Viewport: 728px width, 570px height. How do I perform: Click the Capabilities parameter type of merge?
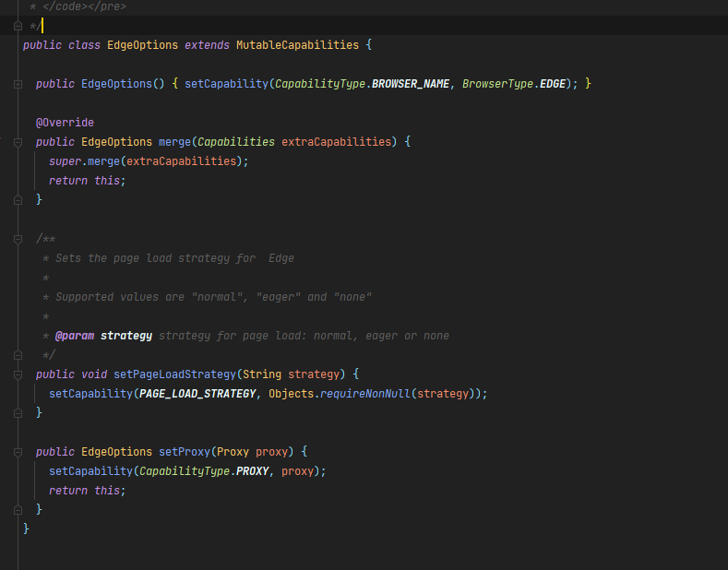coord(236,142)
